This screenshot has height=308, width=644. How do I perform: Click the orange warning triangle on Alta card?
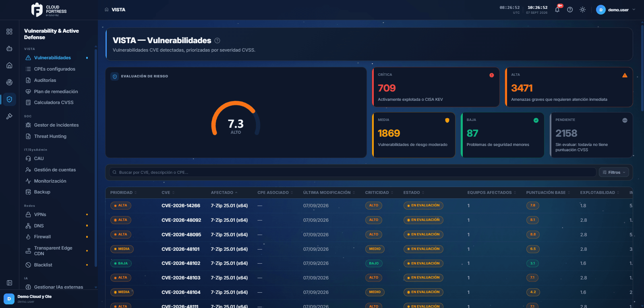[x=625, y=75]
